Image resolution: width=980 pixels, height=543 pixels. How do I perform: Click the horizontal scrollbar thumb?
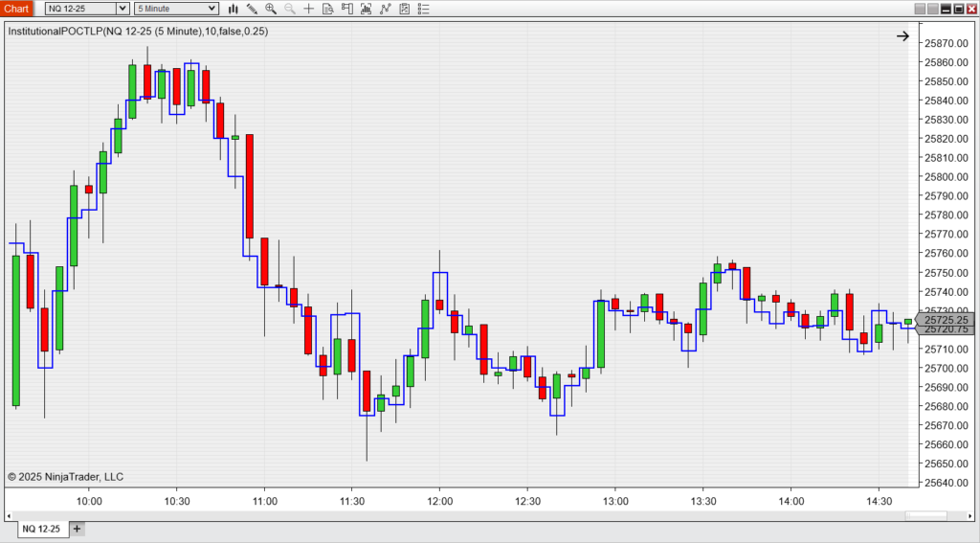point(925,516)
